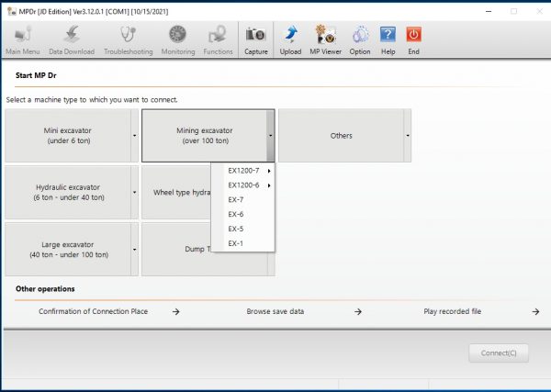Open the Functions toolbar icon
Screen dimensions: 551x392
(x=218, y=40)
